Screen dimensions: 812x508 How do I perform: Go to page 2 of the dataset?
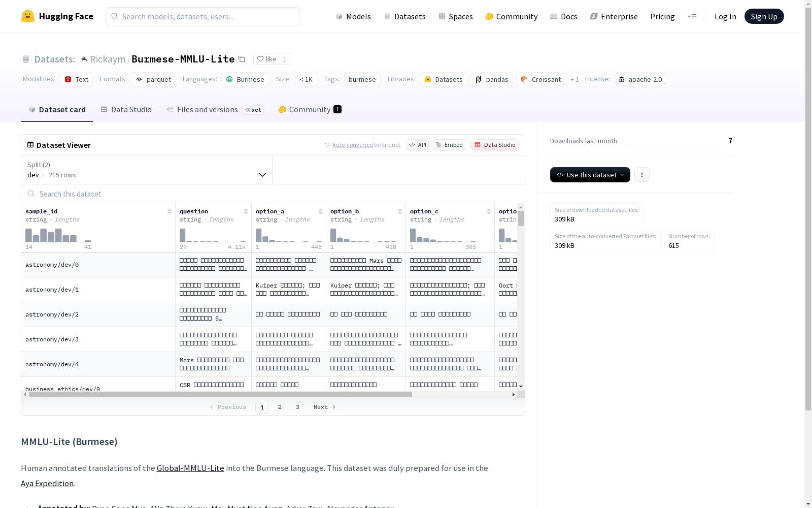pyautogui.click(x=280, y=407)
